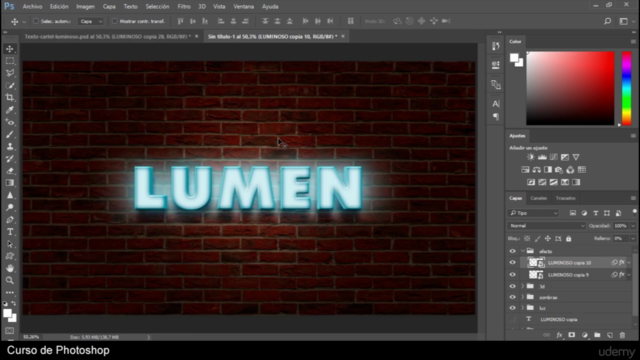
Task: Expand the sombras group
Action: (523, 298)
